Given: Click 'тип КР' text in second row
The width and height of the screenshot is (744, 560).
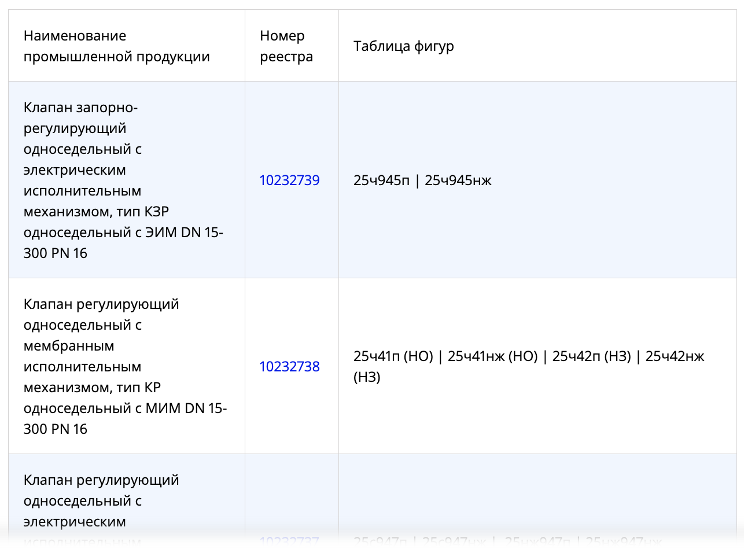Looking at the screenshot, I should (139, 387).
